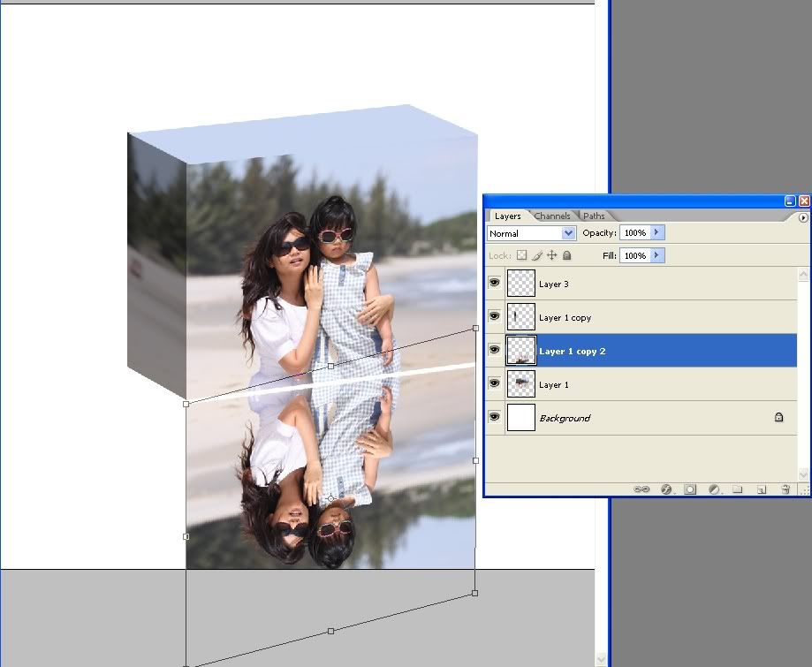The width and height of the screenshot is (812, 667).
Task: Create new adjustment layer icon
Action: pos(714,489)
